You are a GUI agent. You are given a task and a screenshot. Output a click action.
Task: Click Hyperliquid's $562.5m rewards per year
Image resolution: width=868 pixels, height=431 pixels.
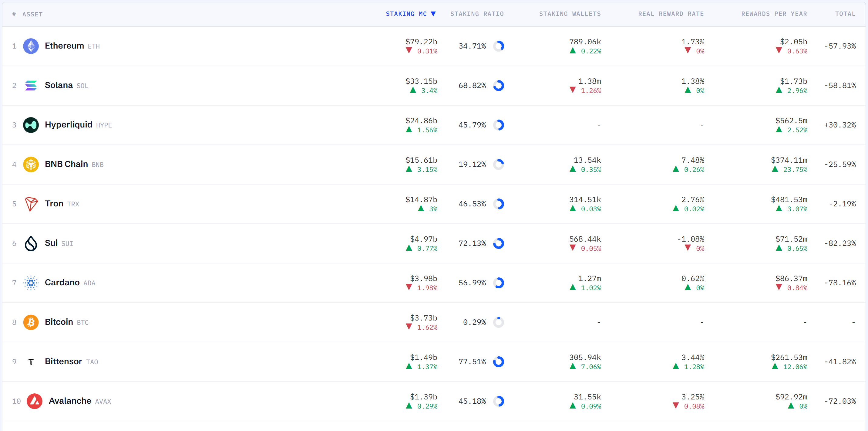click(791, 120)
